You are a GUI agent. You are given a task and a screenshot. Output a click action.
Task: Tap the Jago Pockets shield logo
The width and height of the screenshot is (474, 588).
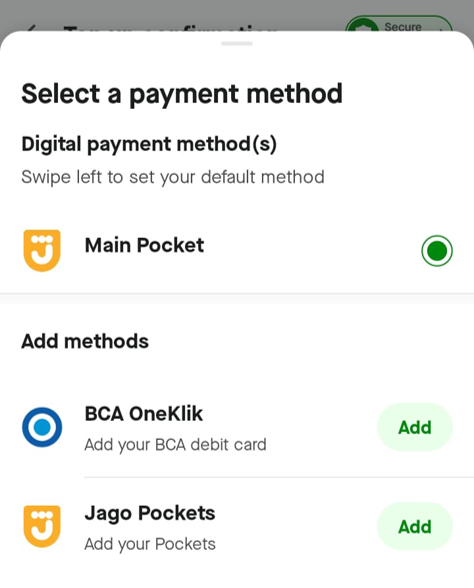(x=42, y=526)
